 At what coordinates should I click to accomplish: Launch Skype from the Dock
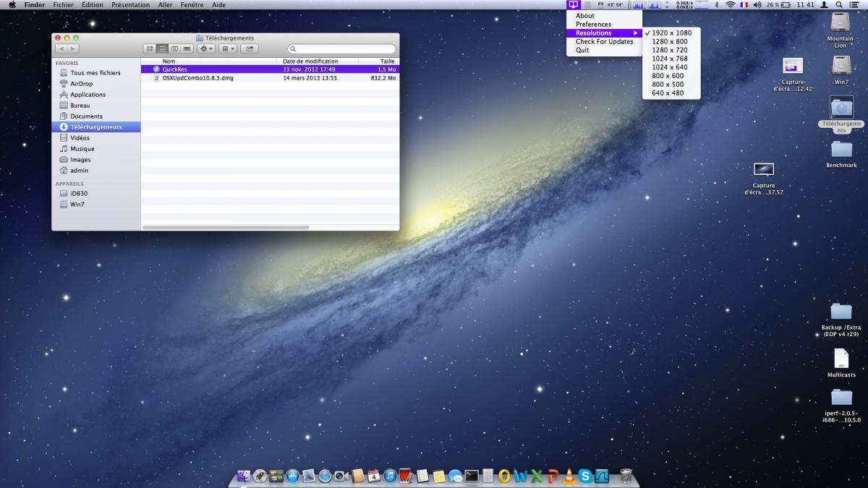coord(585,476)
